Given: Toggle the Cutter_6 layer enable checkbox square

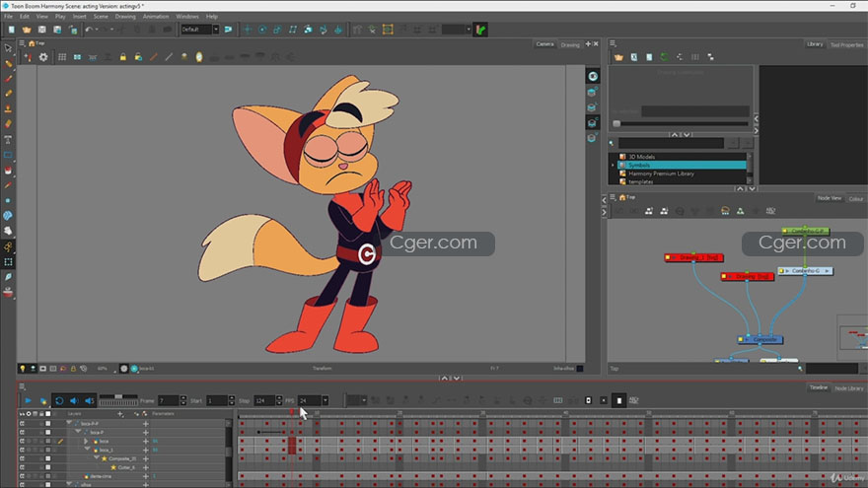Looking at the screenshot, I should (x=48, y=467).
